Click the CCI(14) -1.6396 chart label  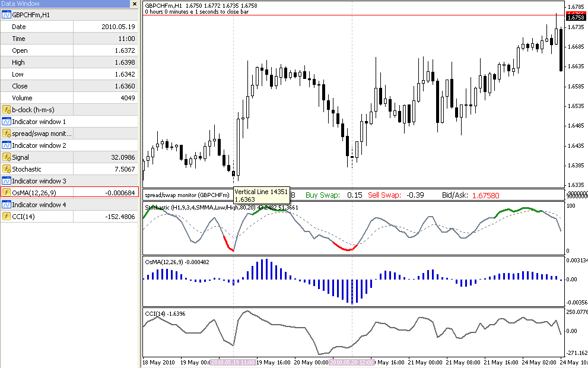pyautogui.click(x=165, y=314)
